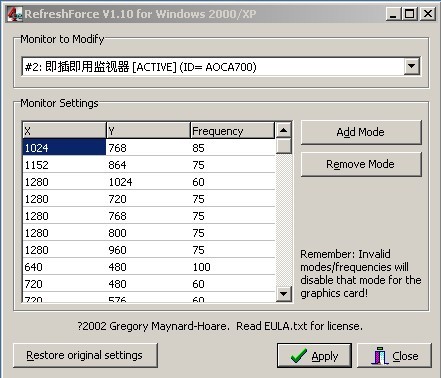The width and height of the screenshot is (441, 378).
Task: Open the Monitor to Modify dropdown arrow
Action: pos(412,67)
